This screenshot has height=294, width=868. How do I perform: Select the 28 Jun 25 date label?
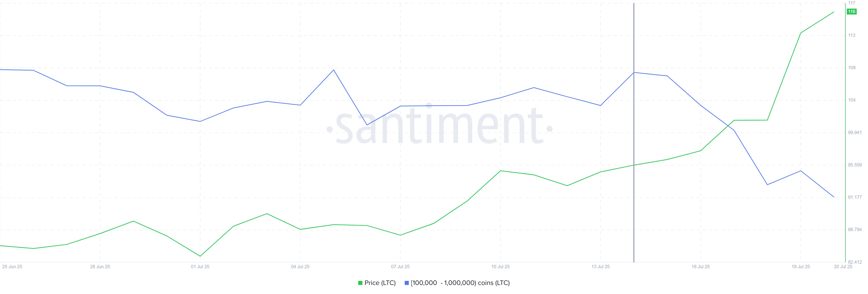(x=100, y=267)
